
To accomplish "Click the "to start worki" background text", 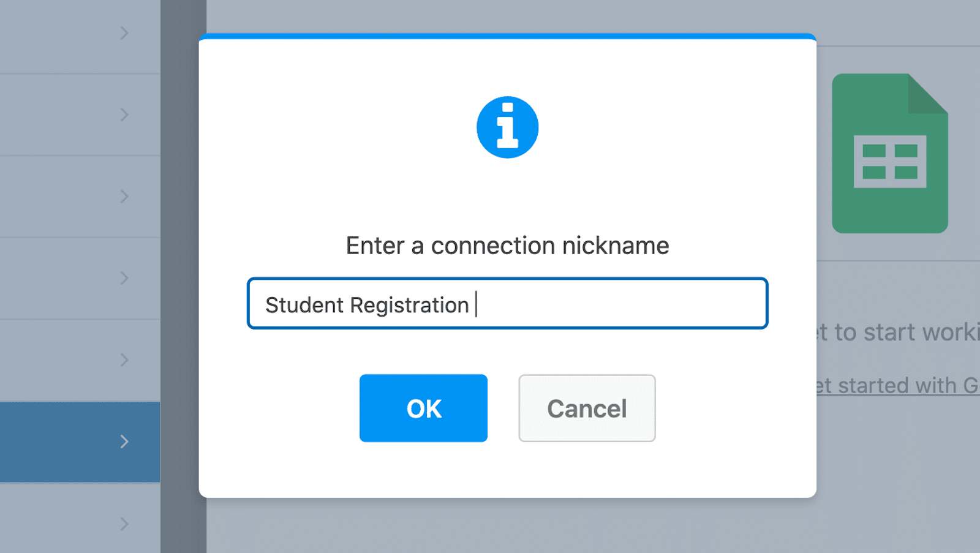I will click(900, 332).
